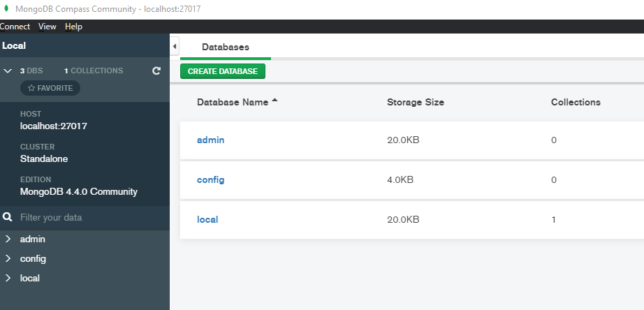644x310 pixels.
Task: Open the Help menu
Action: 73,27
